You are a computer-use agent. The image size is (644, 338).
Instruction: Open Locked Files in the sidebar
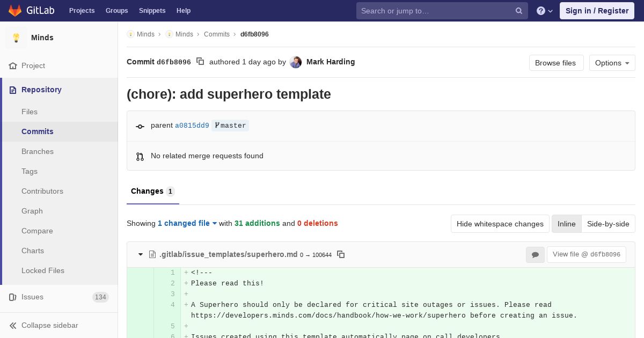[x=43, y=270]
